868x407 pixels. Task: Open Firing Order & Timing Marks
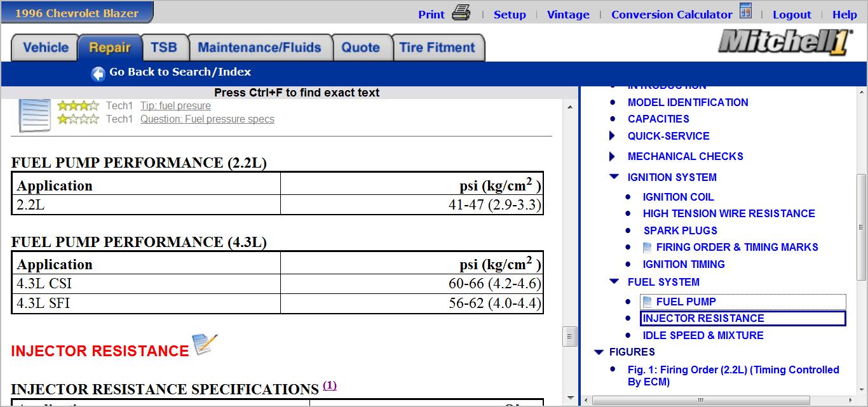[x=737, y=247]
